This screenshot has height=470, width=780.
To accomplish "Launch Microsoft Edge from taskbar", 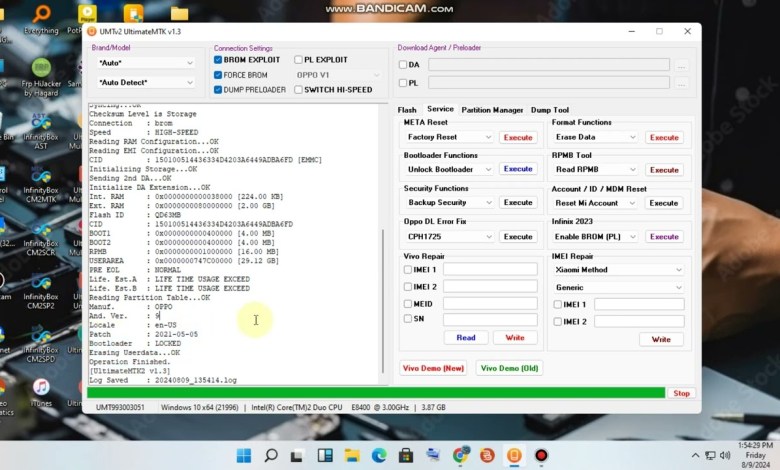I will coord(379,455).
